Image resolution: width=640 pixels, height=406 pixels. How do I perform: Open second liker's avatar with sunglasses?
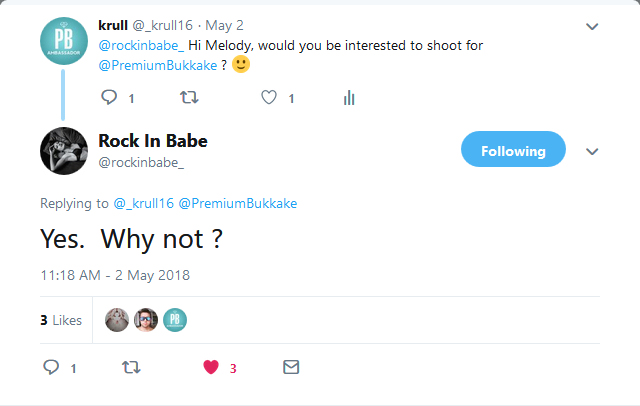pyautogui.click(x=146, y=320)
